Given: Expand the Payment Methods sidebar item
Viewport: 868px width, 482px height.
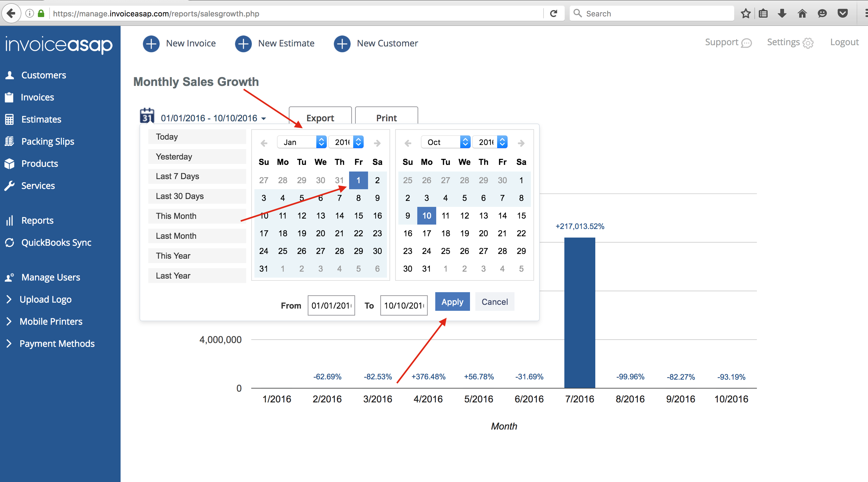Looking at the screenshot, I should pos(56,343).
